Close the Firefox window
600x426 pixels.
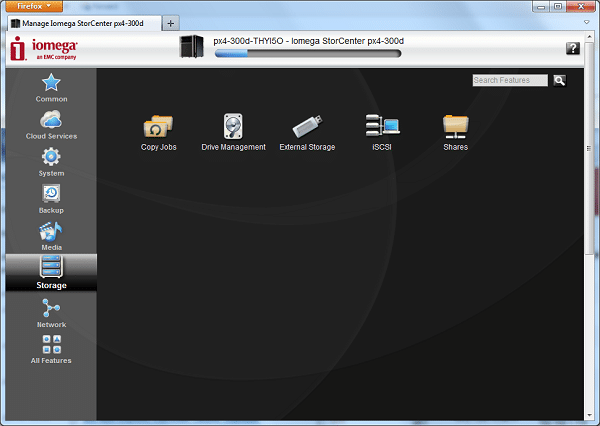point(581,7)
